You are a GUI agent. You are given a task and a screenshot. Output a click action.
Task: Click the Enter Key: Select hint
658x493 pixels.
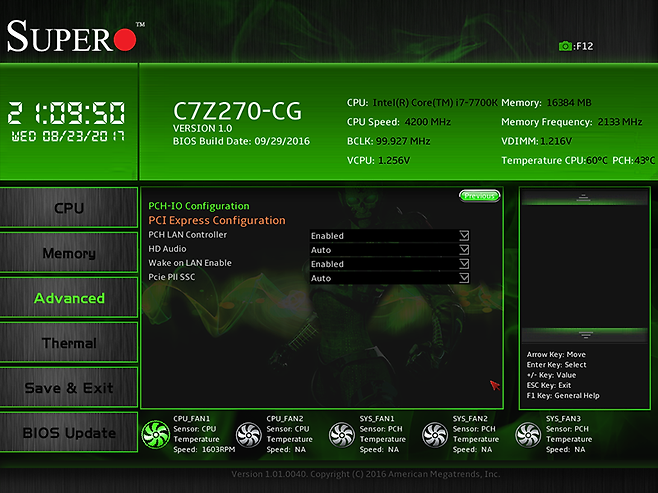(x=557, y=365)
